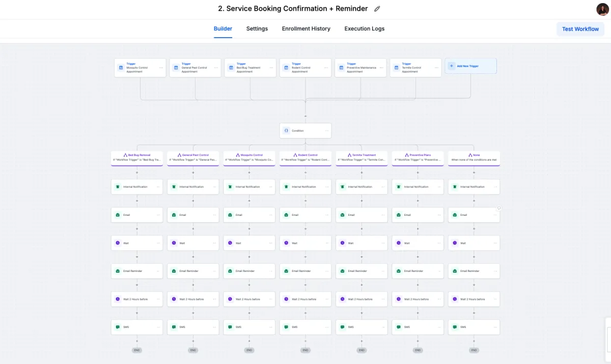Select the Bed Bug Treatment Appointment trigger card
The width and height of the screenshot is (611, 364).
coord(249,68)
